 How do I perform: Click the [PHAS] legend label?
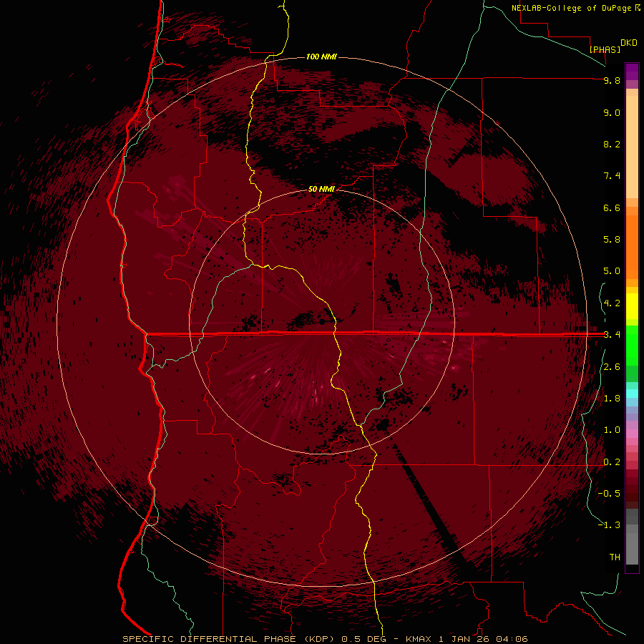pos(605,49)
